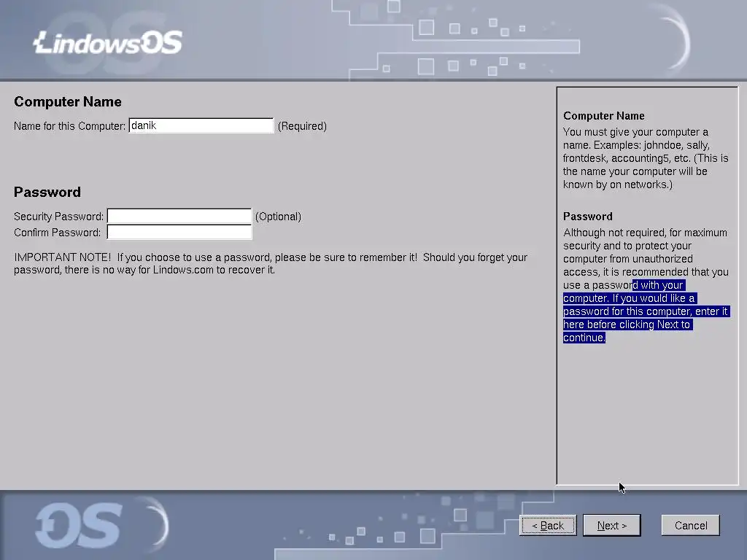
Task: Click the 'IMPORTANT NOTE!' paragraph text
Action: 271,263
